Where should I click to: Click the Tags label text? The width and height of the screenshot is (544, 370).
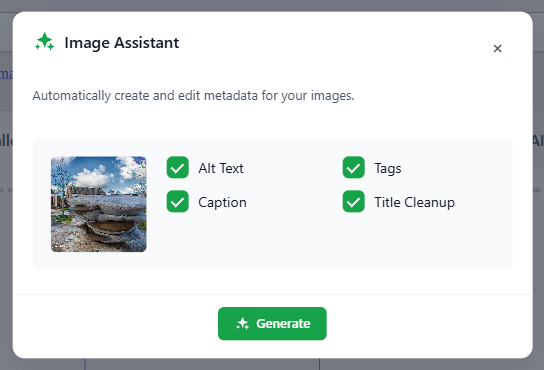(x=388, y=169)
